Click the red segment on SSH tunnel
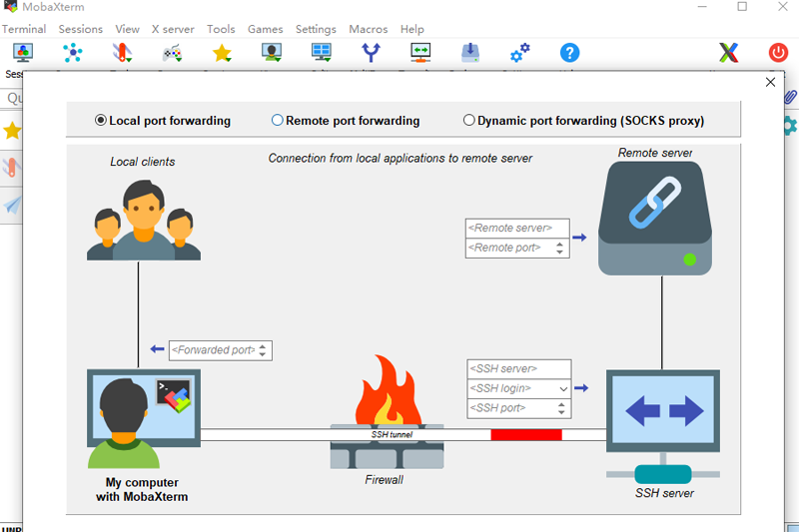 [526, 435]
